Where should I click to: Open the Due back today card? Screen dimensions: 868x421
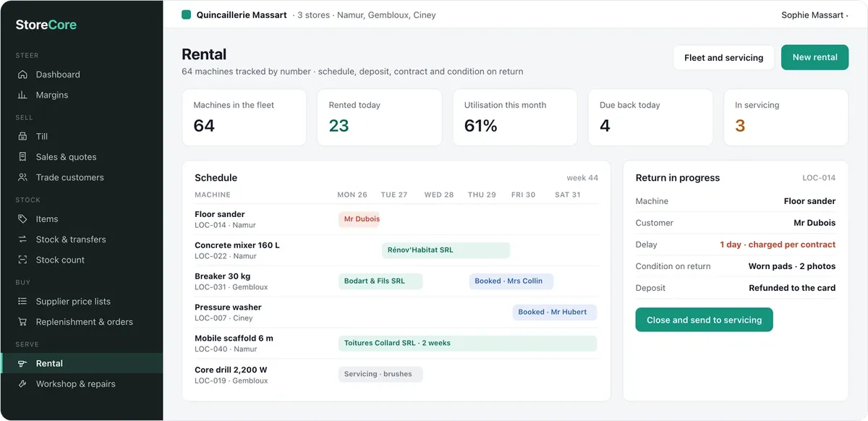point(650,117)
